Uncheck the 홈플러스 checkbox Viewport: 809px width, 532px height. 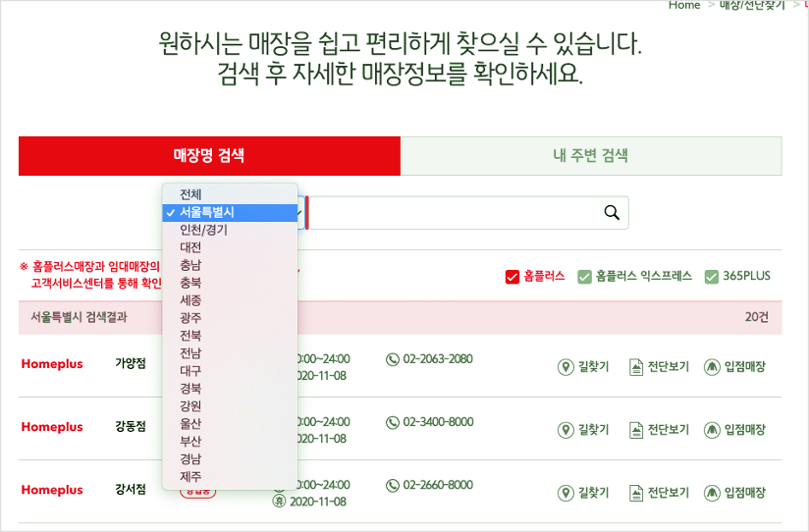(x=512, y=277)
